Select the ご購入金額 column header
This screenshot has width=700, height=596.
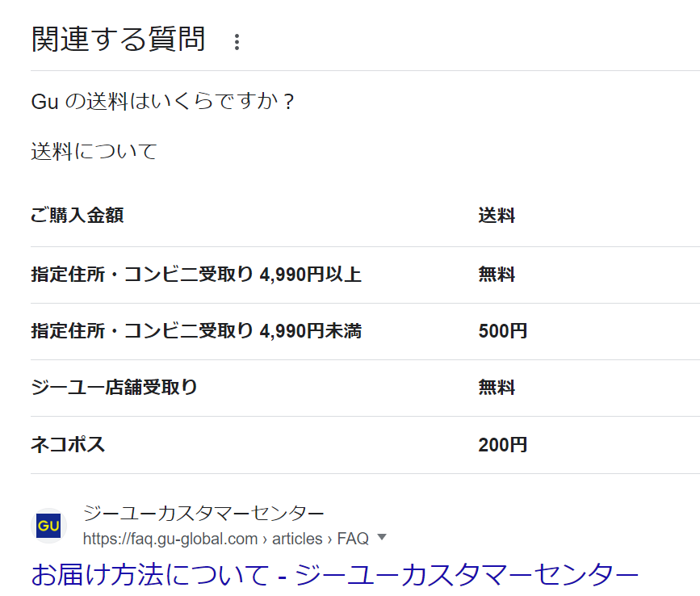click(x=77, y=215)
